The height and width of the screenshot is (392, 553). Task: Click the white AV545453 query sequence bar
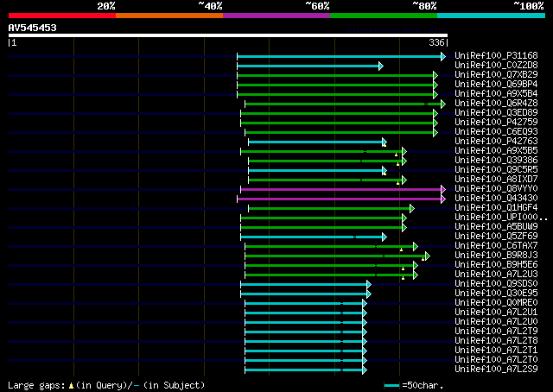(228, 36)
